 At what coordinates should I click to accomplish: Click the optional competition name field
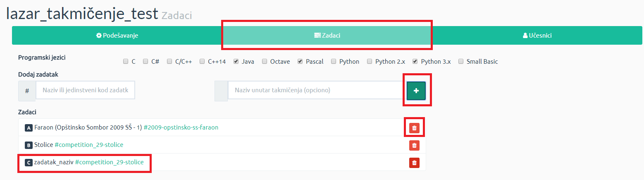tap(315, 90)
